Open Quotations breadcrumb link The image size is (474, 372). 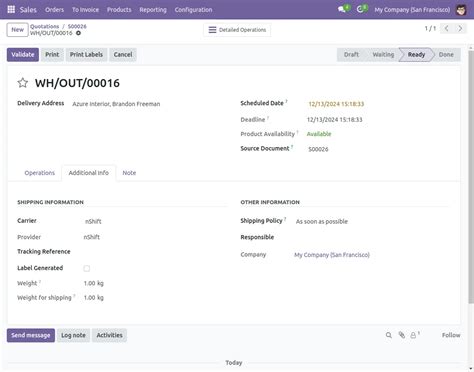(x=44, y=26)
